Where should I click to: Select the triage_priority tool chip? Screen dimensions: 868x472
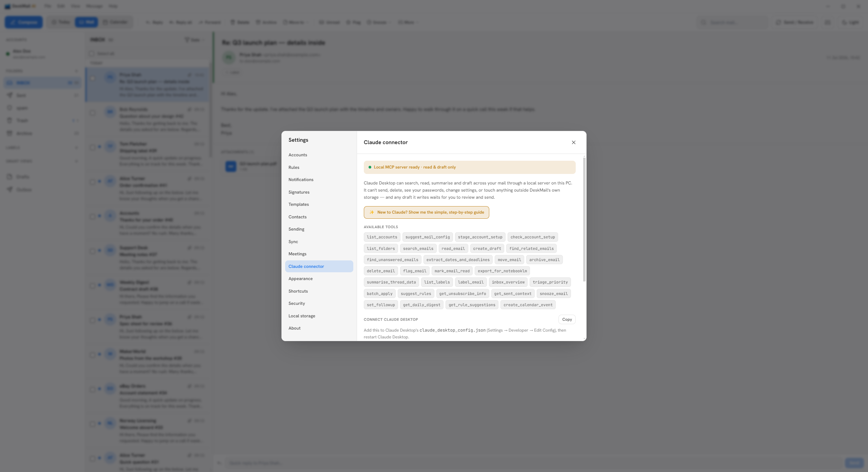tap(550, 282)
